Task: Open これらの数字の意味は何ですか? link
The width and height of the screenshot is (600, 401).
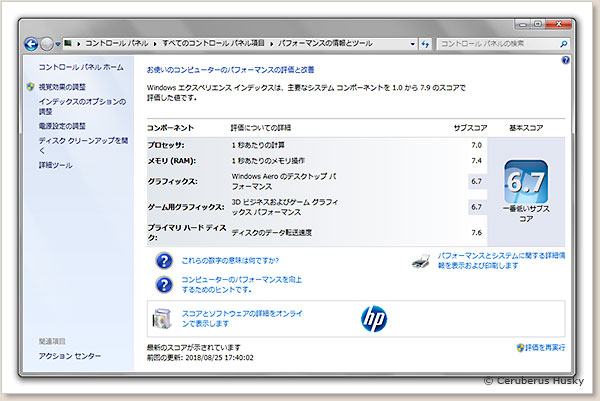Action: coord(230,261)
